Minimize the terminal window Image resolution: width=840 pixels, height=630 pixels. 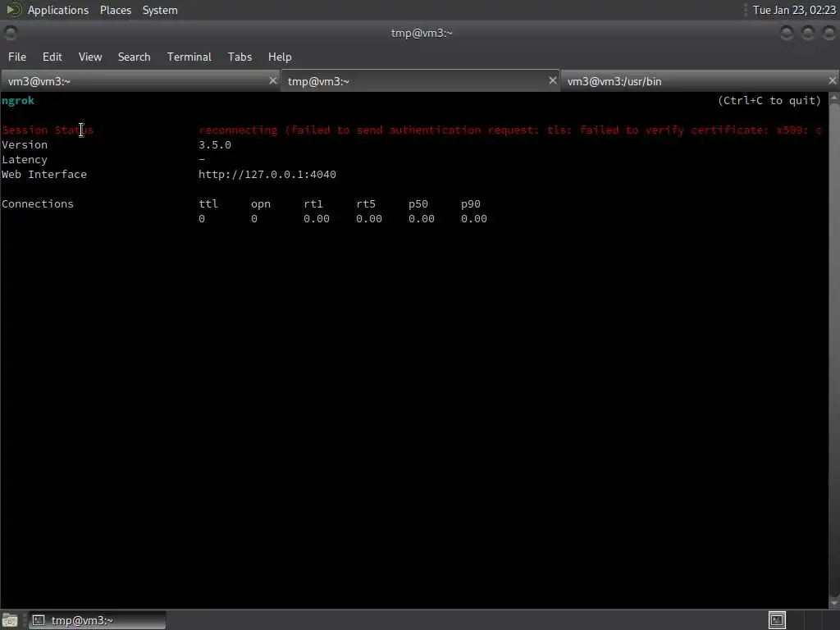pyautogui.click(x=787, y=33)
